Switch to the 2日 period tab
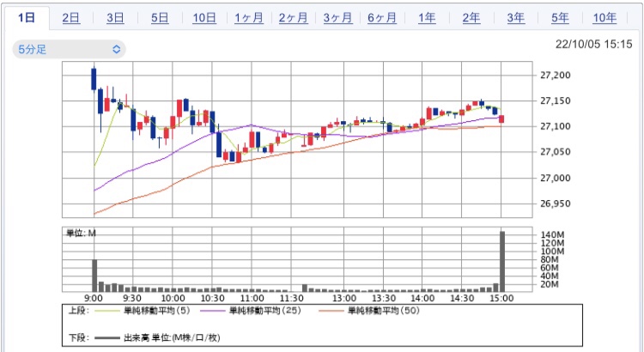Screen dimensions: 644x352 71,18
